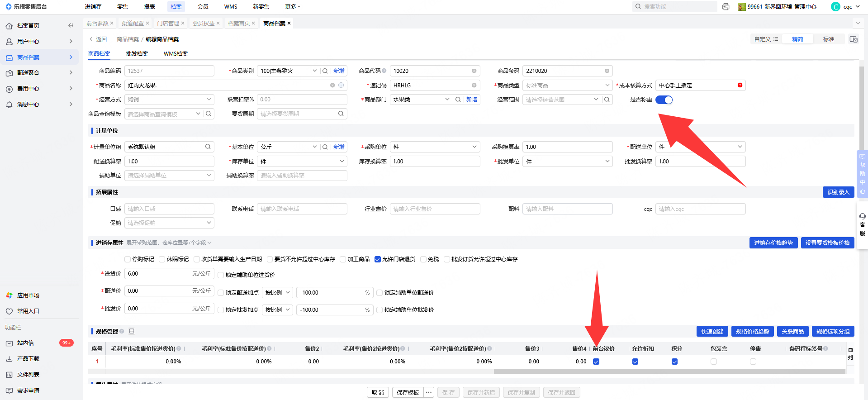868x400 pixels.
Task: Open the 经营方式 dropdown
Action: click(169, 100)
